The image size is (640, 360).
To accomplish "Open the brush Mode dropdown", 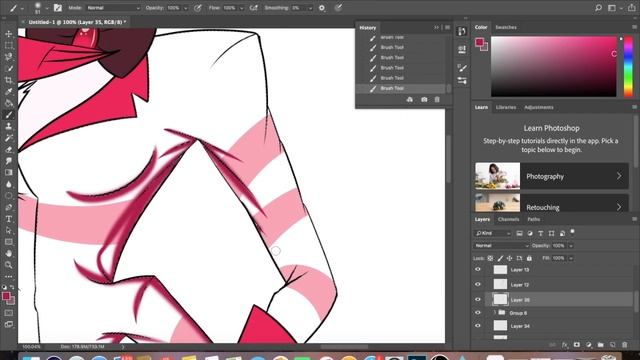I will pos(113,8).
